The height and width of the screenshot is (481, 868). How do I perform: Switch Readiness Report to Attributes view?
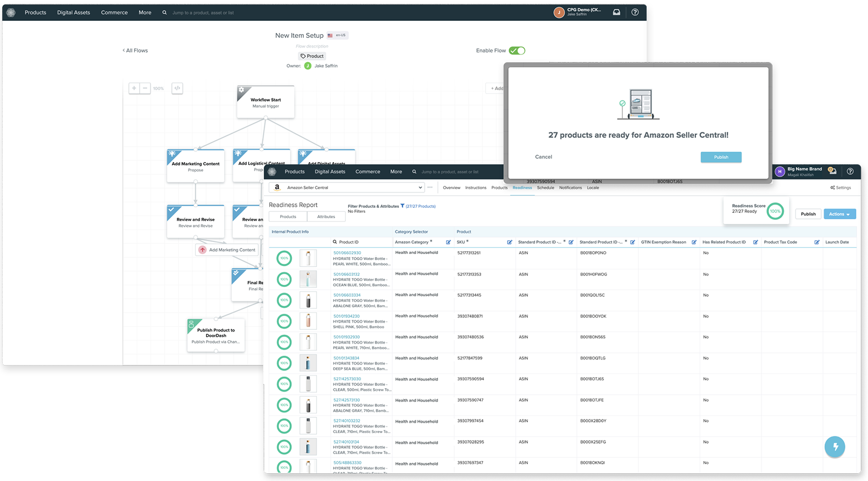click(326, 217)
